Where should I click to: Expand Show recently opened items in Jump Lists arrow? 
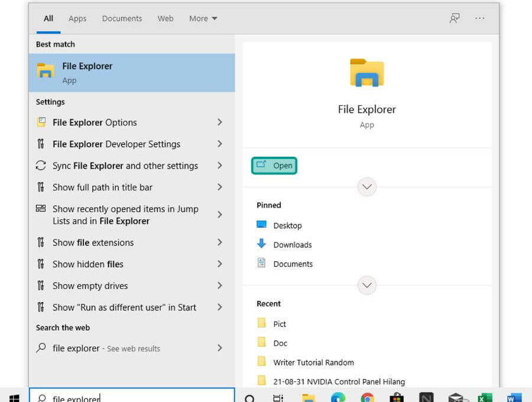[x=220, y=215]
